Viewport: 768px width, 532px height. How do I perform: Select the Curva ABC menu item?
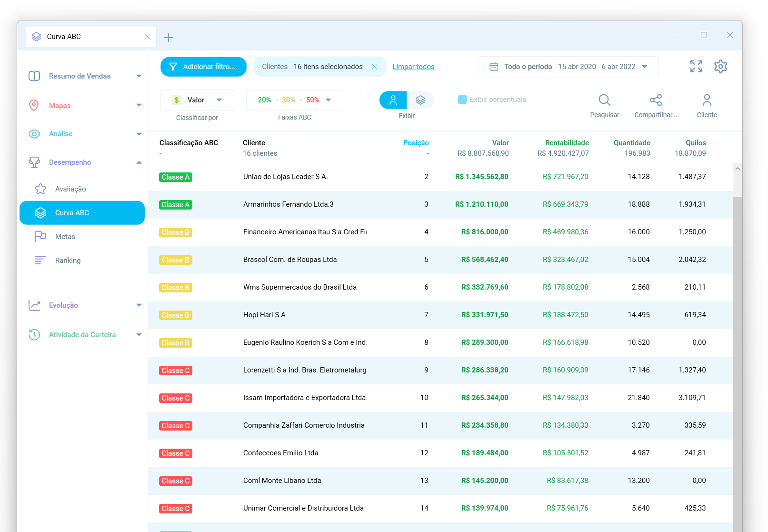tap(82, 213)
